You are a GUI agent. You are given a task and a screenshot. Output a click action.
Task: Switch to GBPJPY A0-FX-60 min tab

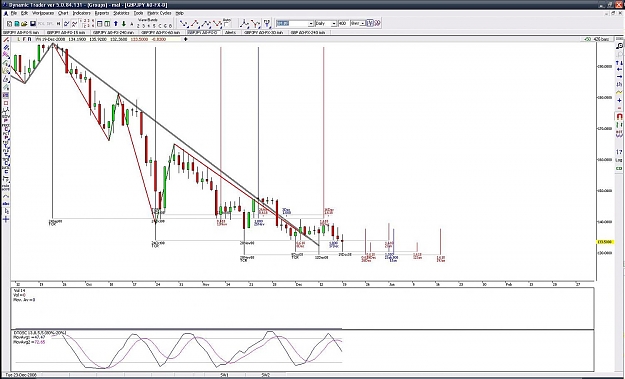pyautogui.click(x=161, y=33)
